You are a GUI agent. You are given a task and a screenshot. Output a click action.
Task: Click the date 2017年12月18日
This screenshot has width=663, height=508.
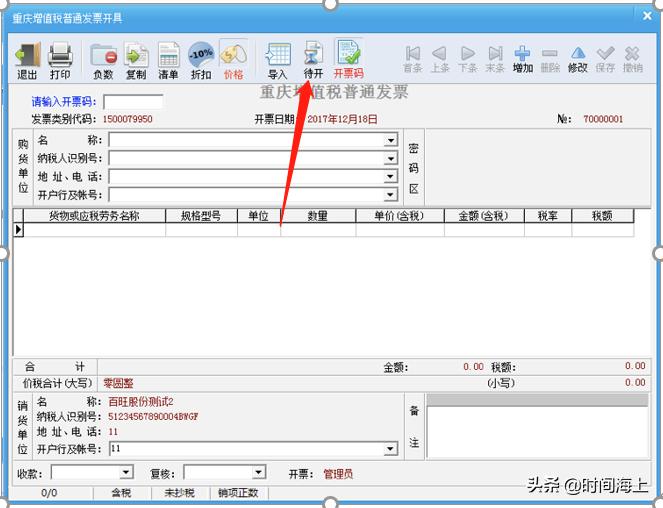tap(342, 119)
